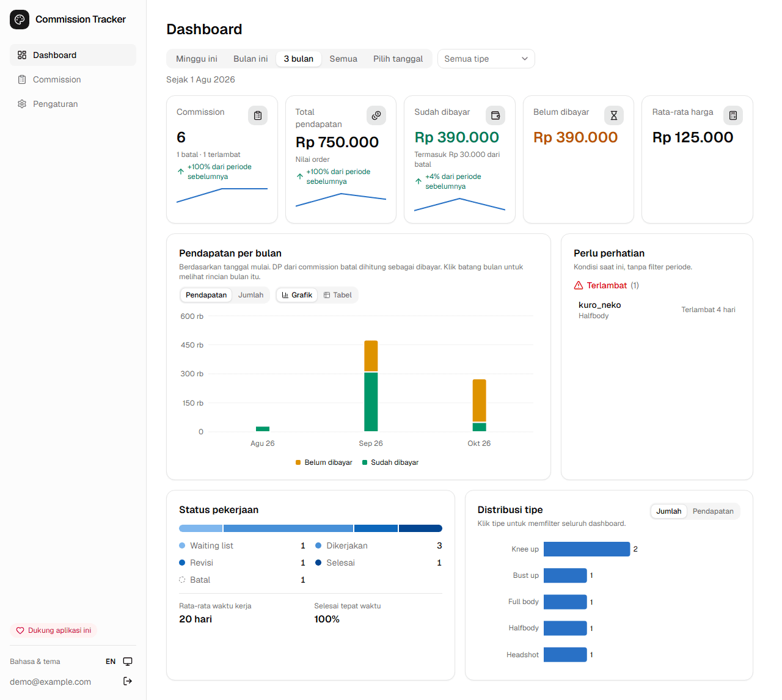Click the calculator icon on Rata-rata harga card
This screenshot has height=700, width=782.
pos(733,115)
